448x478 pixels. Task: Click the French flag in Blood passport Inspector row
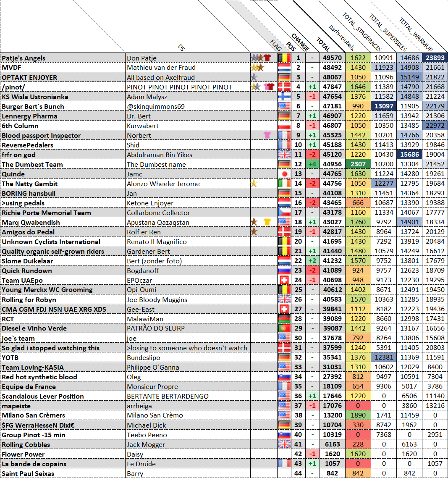[284, 135]
